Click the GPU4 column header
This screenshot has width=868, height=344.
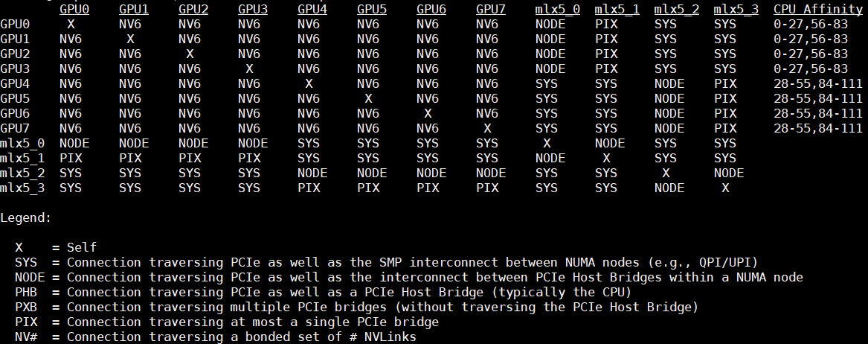click(x=312, y=10)
